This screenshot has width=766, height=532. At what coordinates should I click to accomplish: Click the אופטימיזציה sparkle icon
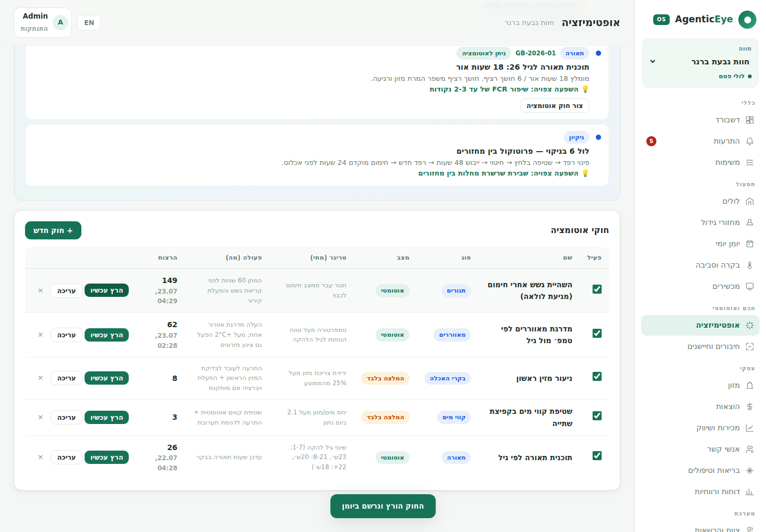(750, 325)
